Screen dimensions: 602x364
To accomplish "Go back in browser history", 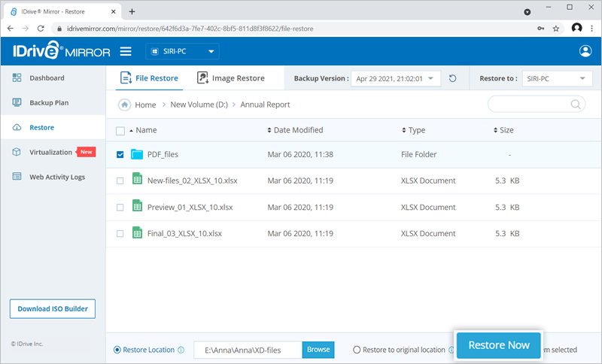I will click(11, 29).
